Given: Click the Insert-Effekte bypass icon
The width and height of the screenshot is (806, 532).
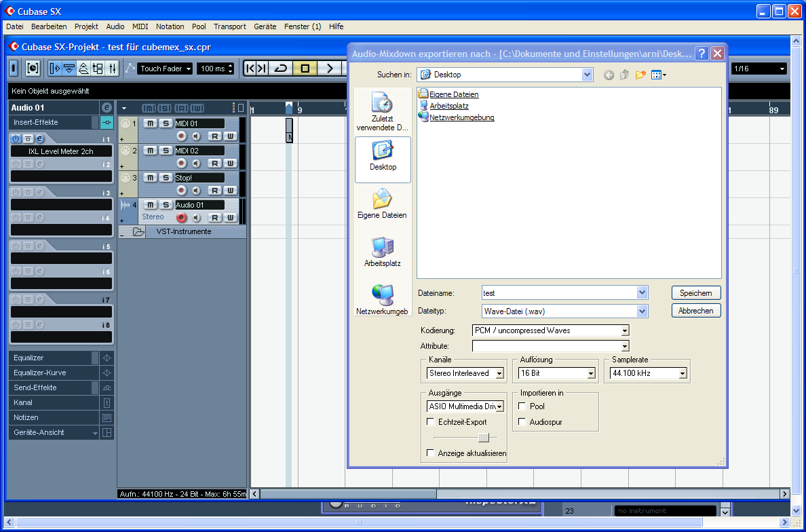Looking at the screenshot, I should click(107, 122).
